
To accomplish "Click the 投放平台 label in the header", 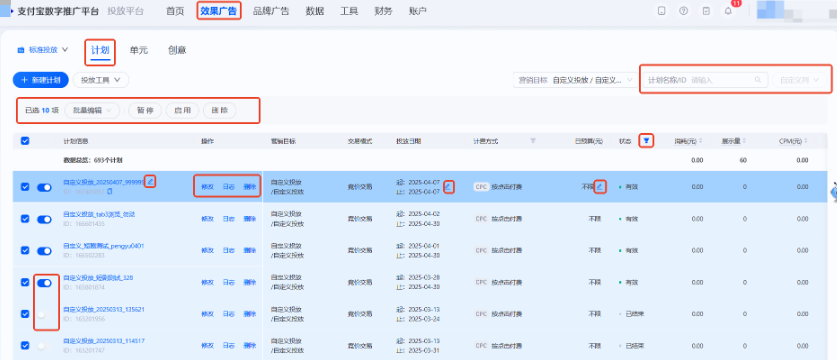I will click(x=125, y=11).
